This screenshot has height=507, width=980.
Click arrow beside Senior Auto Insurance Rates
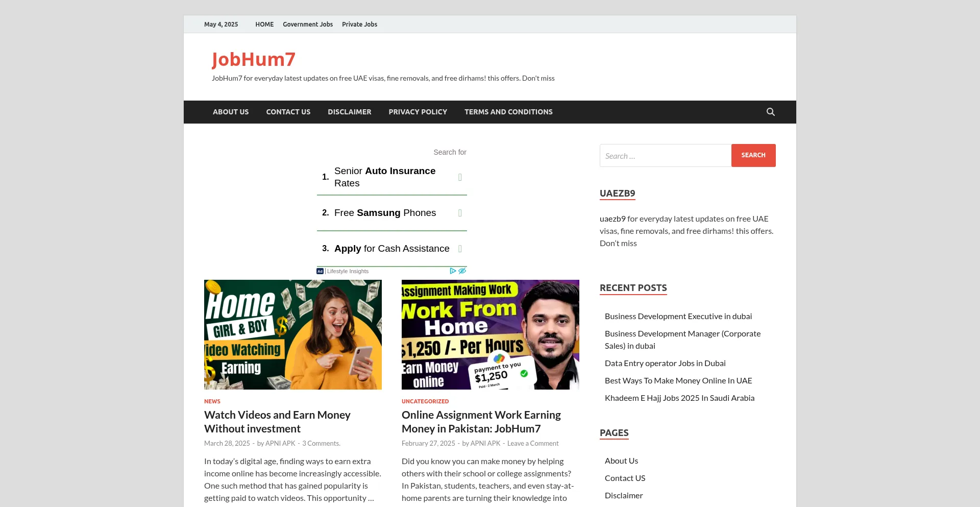pyautogui.click(x=460, y=177)
